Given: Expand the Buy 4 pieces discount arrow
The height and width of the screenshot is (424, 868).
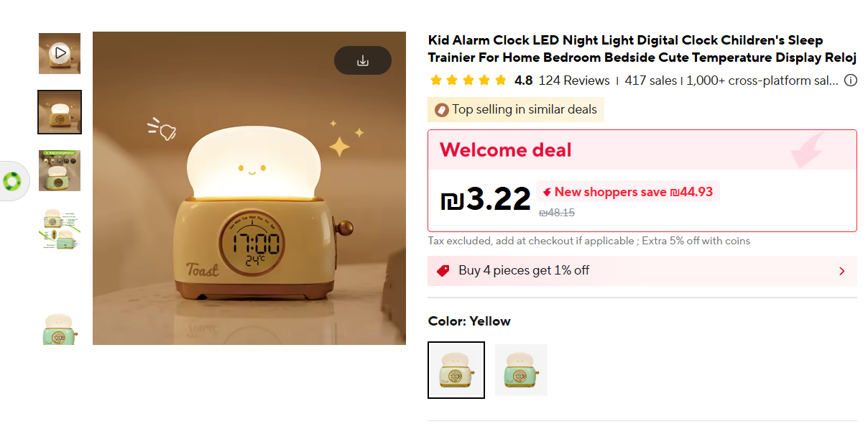Looking at the screenshot, I should pos(842,271).
